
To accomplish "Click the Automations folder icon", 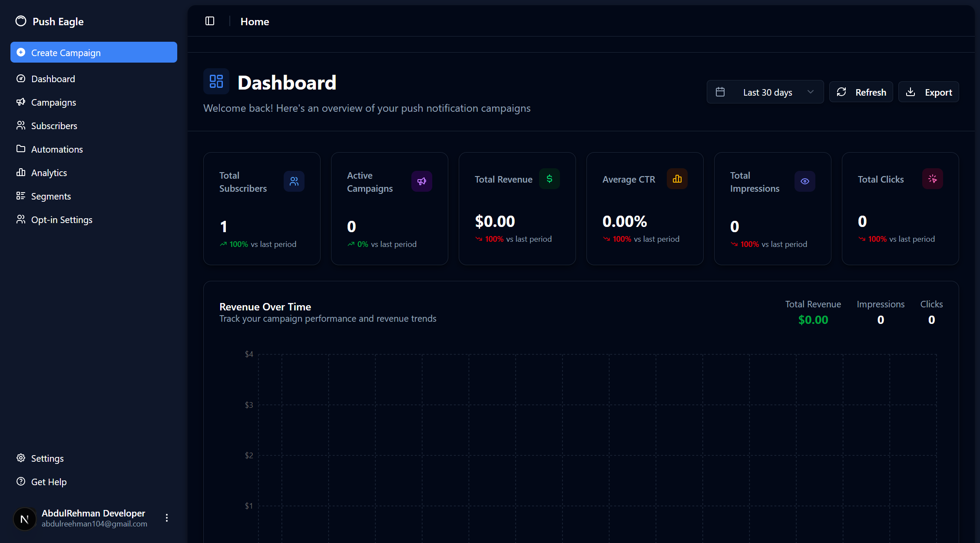I will 21,149.
